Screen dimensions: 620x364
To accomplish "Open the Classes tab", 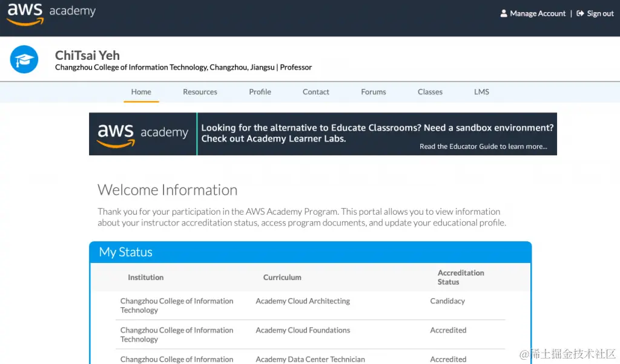I will click(x=430, y=92).
